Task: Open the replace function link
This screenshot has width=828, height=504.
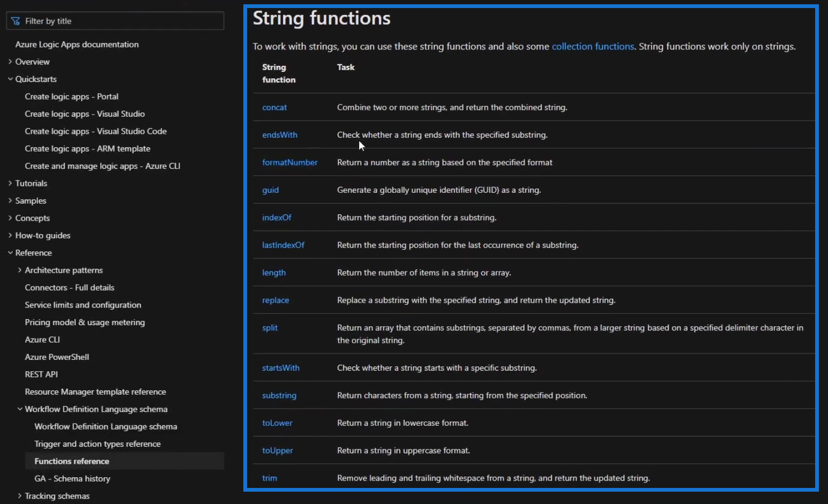Action: (x=275, y=300)
